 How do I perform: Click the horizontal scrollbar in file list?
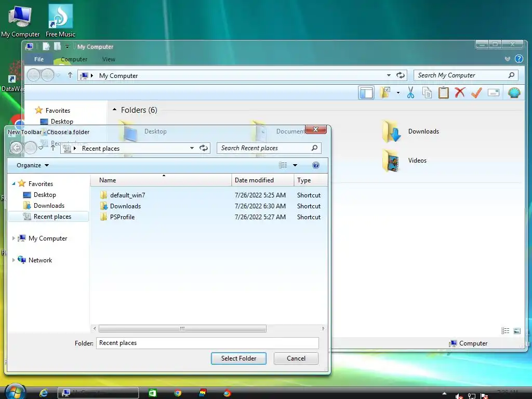point(182,328)
